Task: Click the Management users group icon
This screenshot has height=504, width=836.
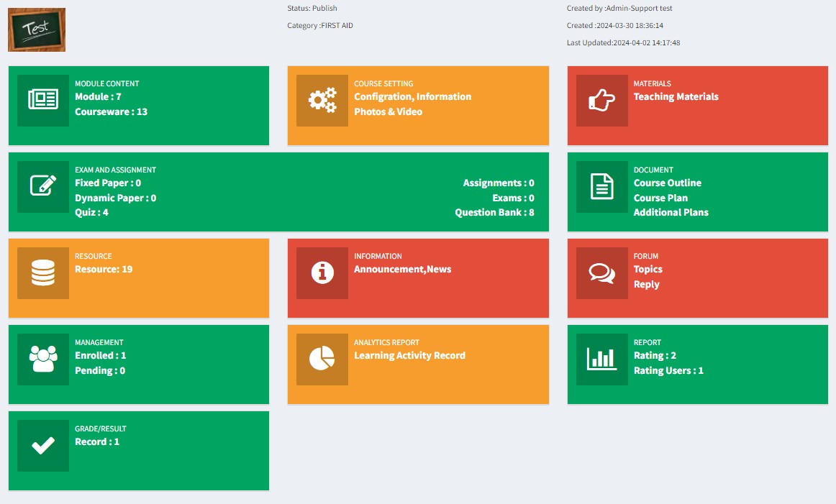Action: (43, 359)
